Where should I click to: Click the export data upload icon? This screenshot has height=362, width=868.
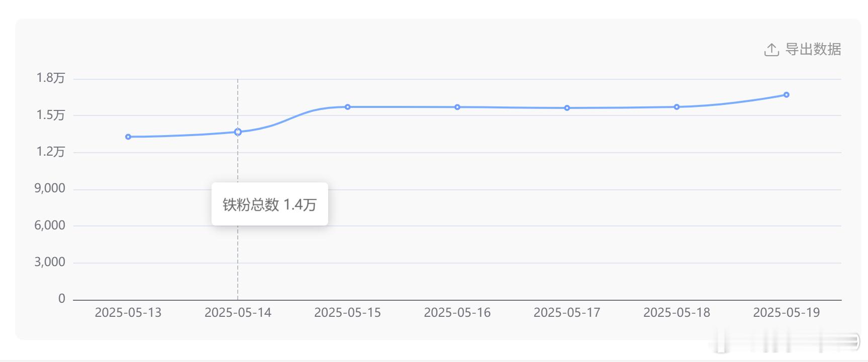coord(771,50)
